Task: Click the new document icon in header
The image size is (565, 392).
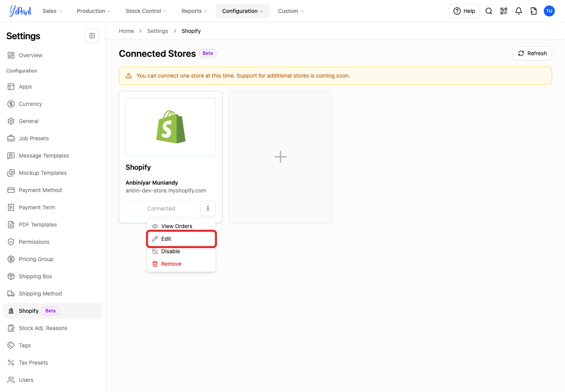Action: click(534, 11)
